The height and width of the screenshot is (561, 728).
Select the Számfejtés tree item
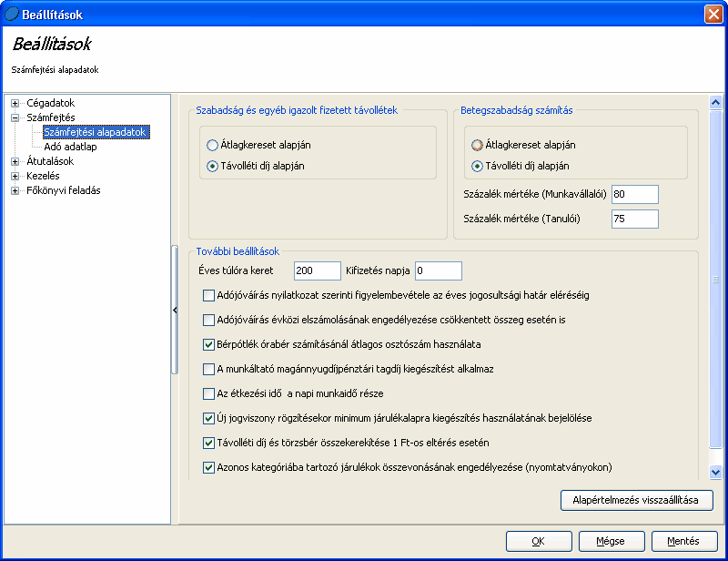(x=51, y=117)
